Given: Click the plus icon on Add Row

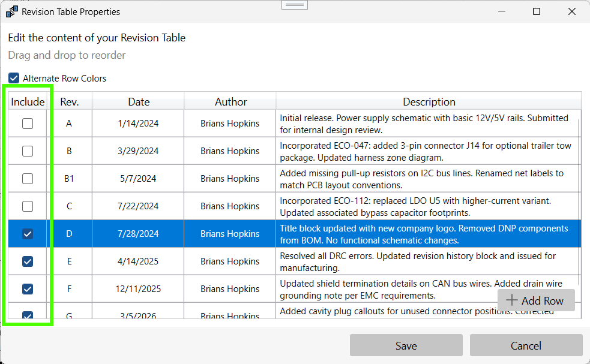Looking at the screenshot, I should [511, 300].
